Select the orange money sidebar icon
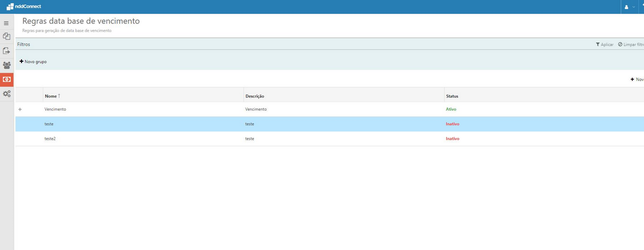The height and width of the screenshot is (250, 644). point(6,79)
